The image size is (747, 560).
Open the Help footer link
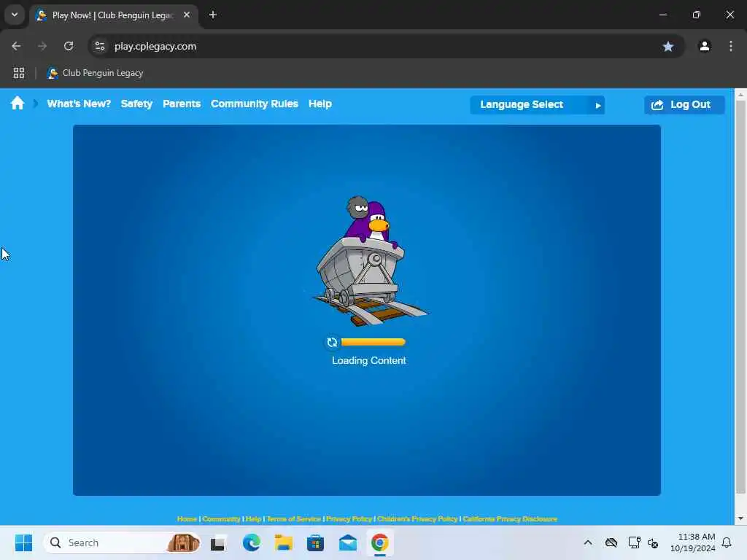[253, 518]
